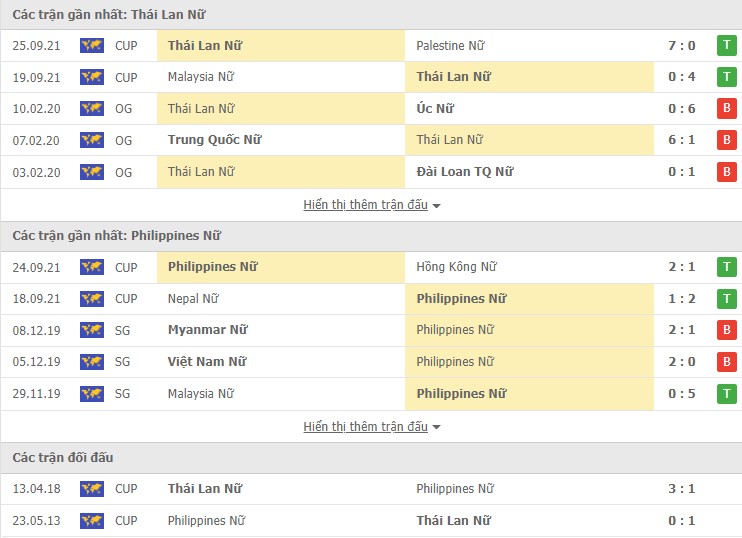This screenshot has height=538, width=742.
Task: Click flag icon in 05.12.19 Việt Nam row
Action: (x=92, y=362)
